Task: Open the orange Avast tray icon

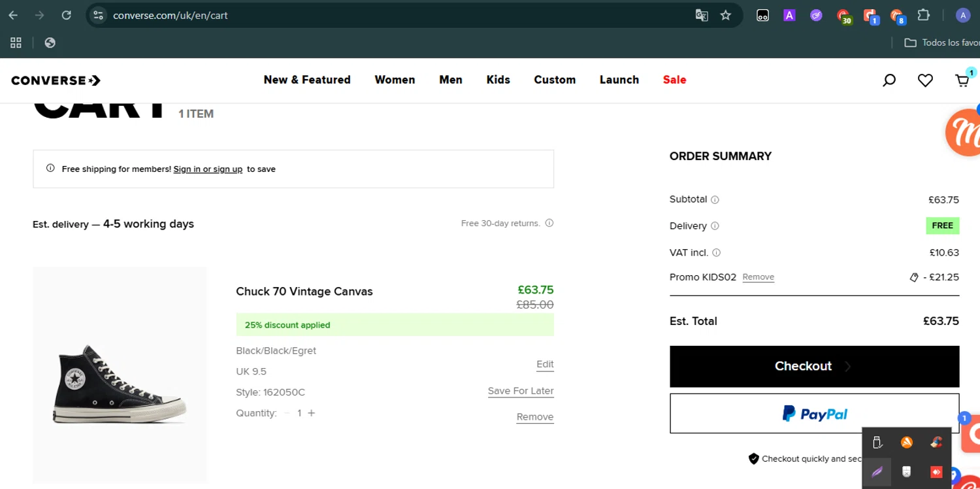Action: tap(906, 443)
